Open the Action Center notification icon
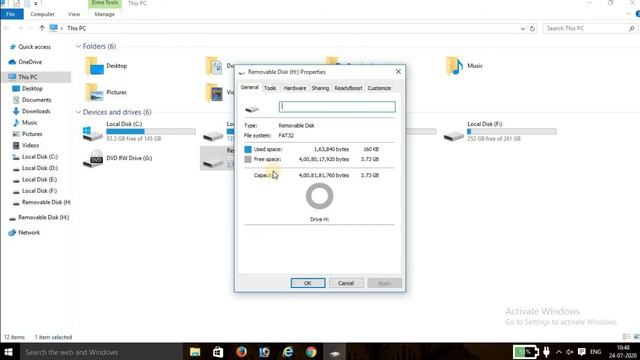This screenshot has width=640, height=360. click(582, 352)
